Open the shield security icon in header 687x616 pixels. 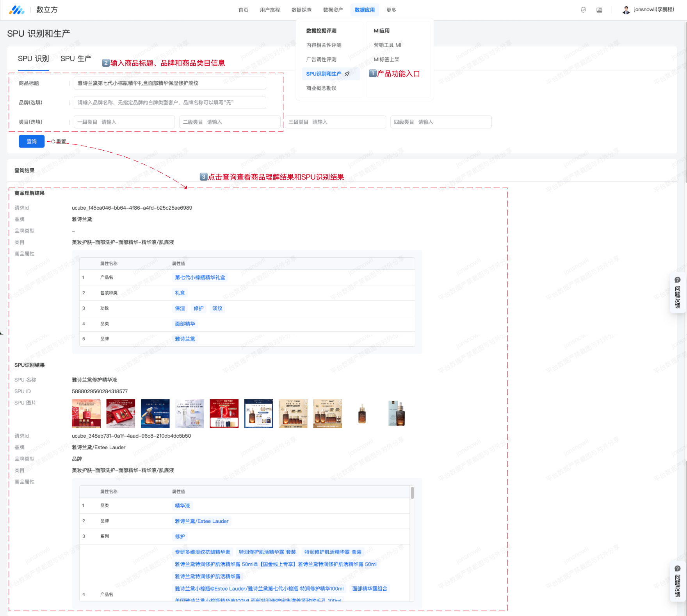[583, 10]
